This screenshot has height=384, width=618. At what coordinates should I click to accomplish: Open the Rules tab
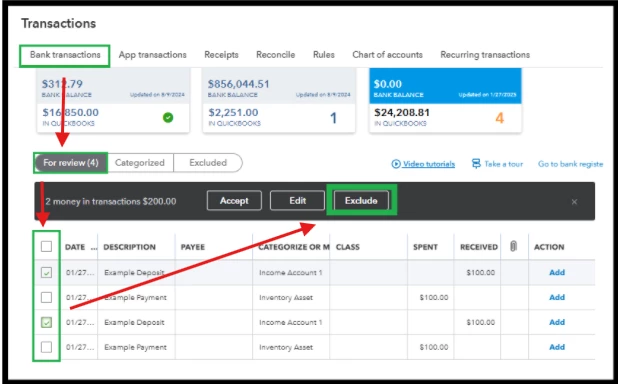click(x=324, y=55)
